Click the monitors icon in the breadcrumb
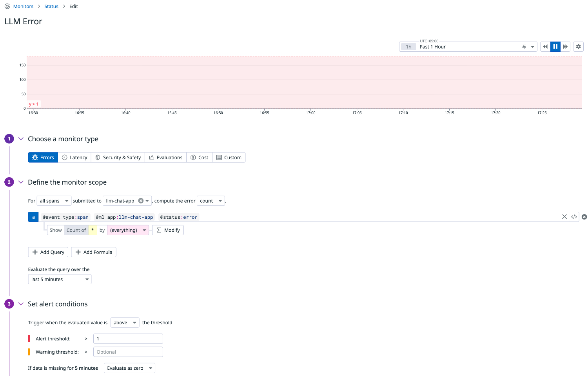This screenshot has width=588, height=376. pyautogui.click(x=7, y=6)
